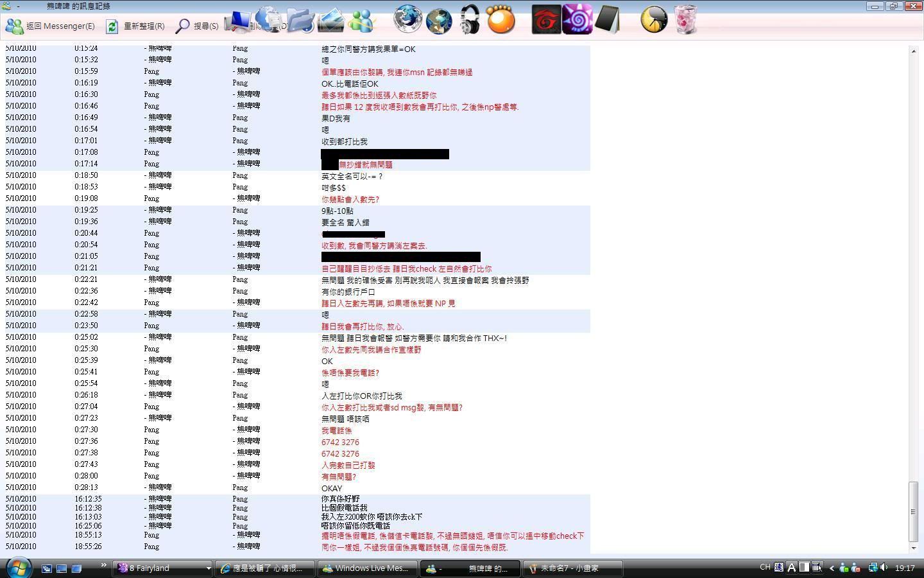Image resolution: width=924 pixels, height=578 pixels.
Task: Open the clock dock icon
Action: pos(654,20)
